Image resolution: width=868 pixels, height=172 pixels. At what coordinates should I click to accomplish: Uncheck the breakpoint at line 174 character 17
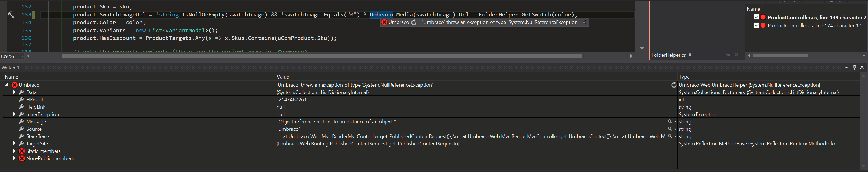pyautogui.click(x=756, y=25)
